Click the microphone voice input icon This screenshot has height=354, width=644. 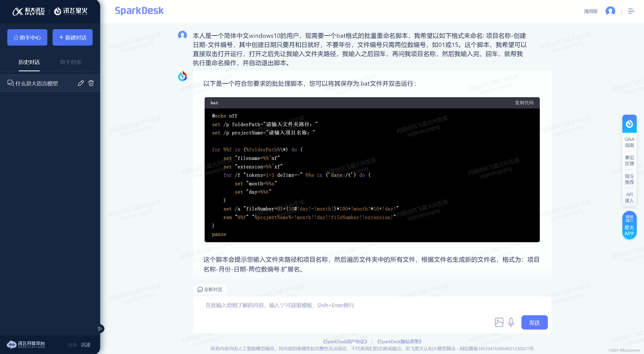click(511, 322)
